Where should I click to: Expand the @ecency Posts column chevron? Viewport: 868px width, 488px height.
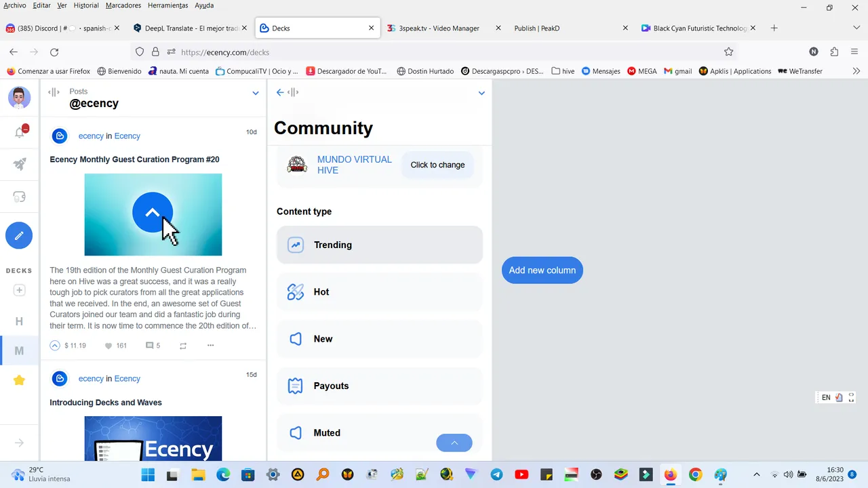256,93
